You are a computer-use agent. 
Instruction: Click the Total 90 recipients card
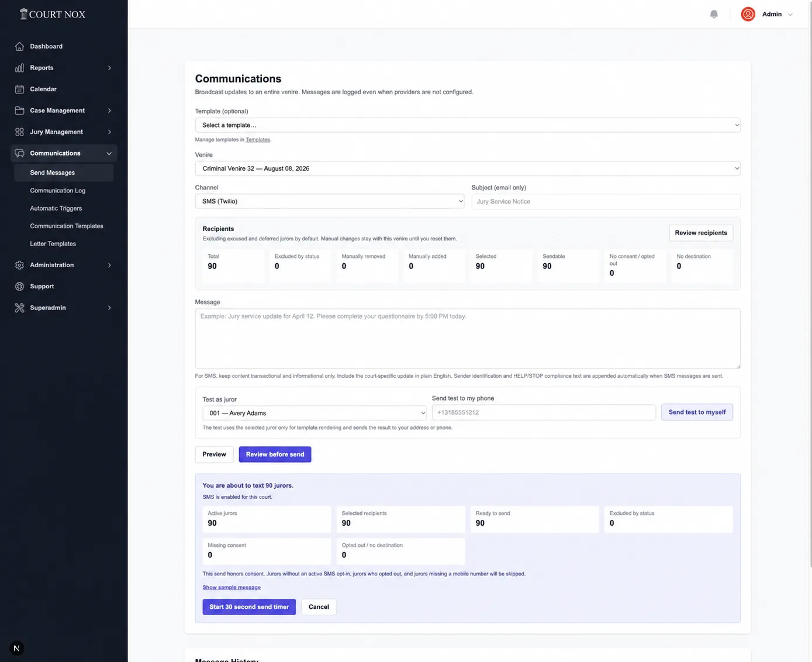pyautogui.click(x=233, y=266)
